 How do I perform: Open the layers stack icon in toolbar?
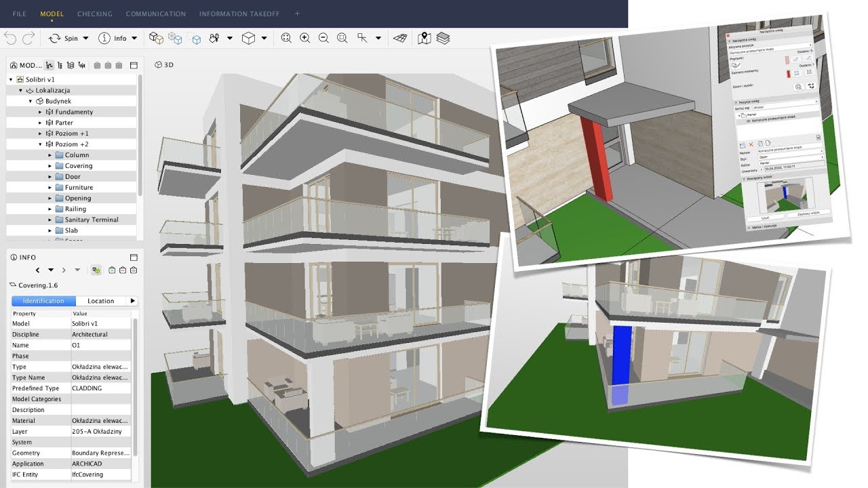point(443,39)
